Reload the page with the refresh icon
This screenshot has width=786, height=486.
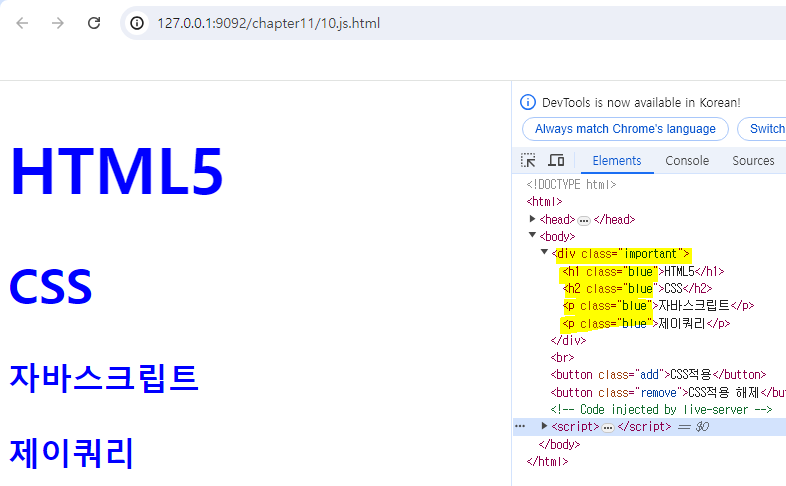click(x=94, y=23)
